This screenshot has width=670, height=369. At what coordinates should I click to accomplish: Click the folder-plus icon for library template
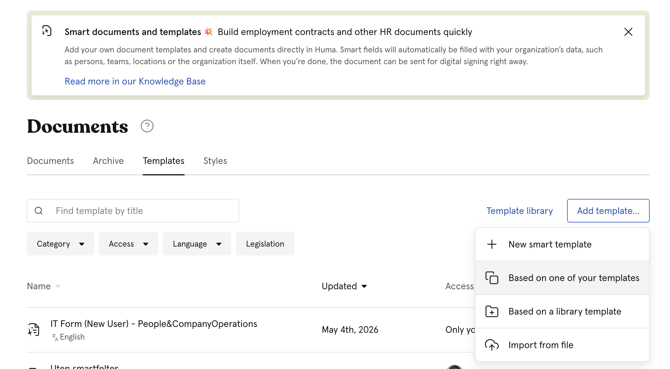click(x=492, y=311)
